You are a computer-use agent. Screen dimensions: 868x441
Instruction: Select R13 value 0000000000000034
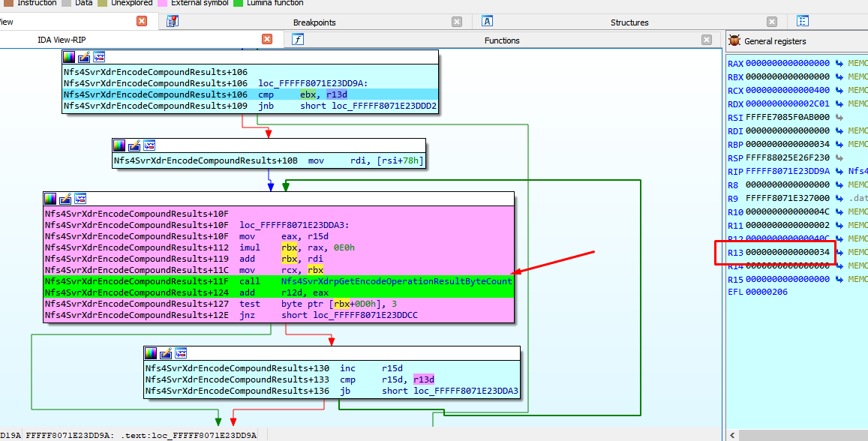tap(788, 252)
